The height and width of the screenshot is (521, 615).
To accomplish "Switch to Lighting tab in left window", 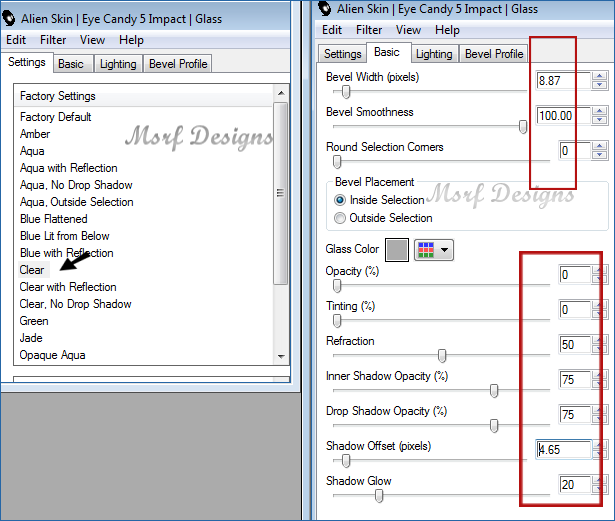I will [x=118, y=64].
